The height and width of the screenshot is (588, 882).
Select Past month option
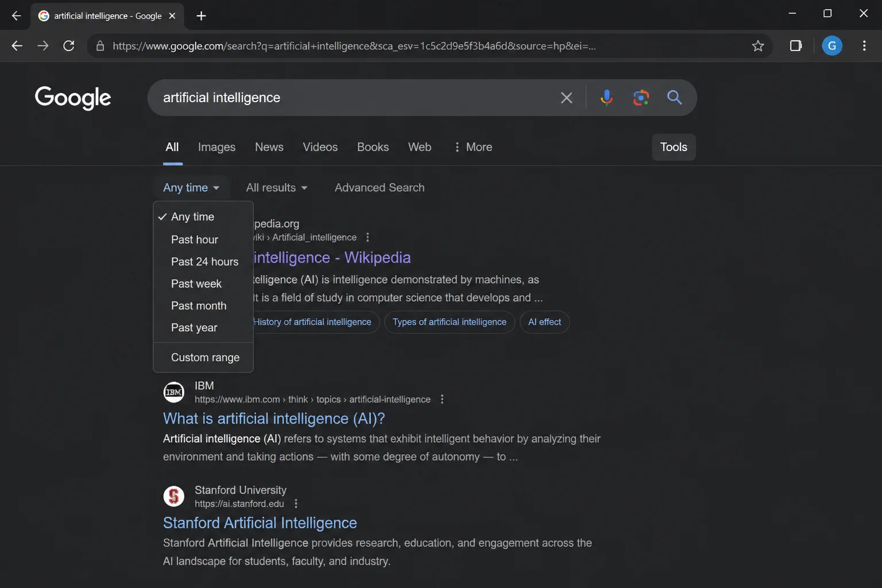[203, 305]
